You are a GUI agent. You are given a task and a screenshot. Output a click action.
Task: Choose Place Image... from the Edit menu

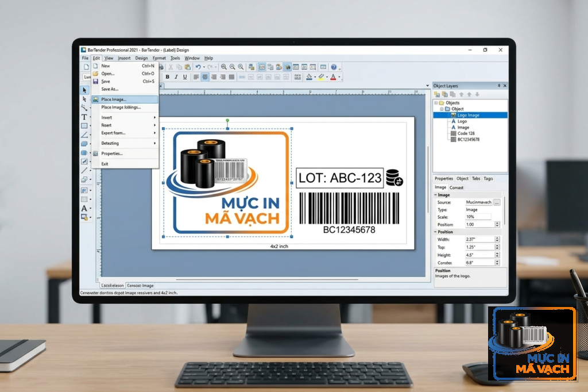coord(125,99)
